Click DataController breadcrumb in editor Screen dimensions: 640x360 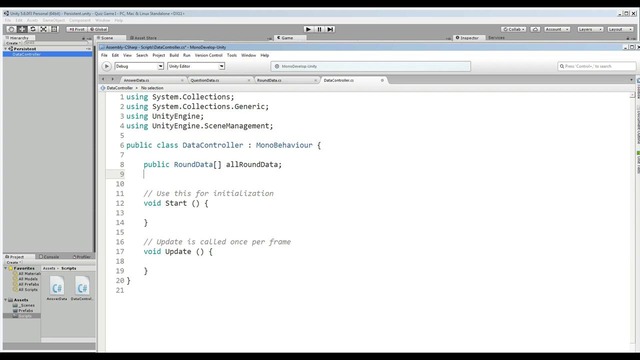[120, 88]
